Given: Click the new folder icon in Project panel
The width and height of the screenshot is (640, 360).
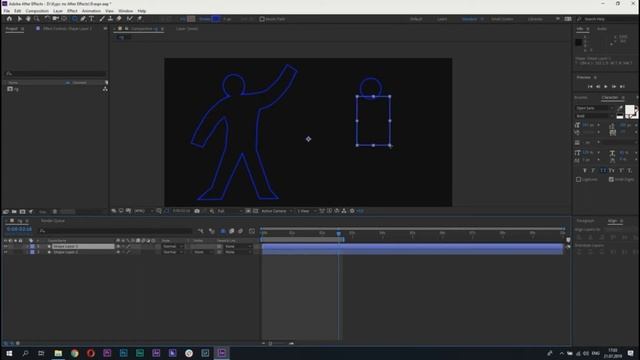Looking at the screenshot, I should coord(14,212).
